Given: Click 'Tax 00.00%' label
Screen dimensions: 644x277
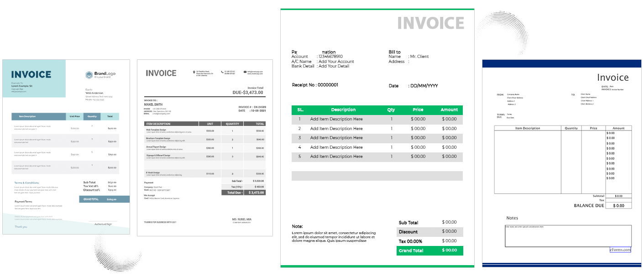Looking at the screenshot, I should click(410, 241).
